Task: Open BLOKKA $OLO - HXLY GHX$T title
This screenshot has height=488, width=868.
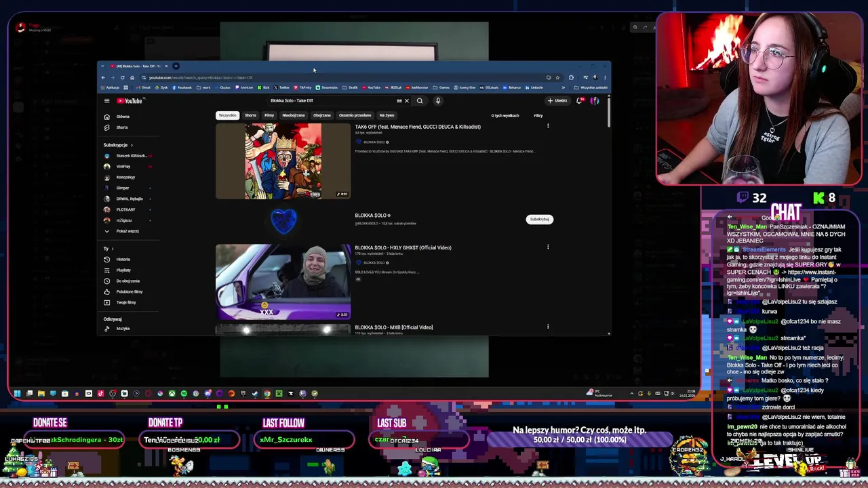Action: coord(403,247)
